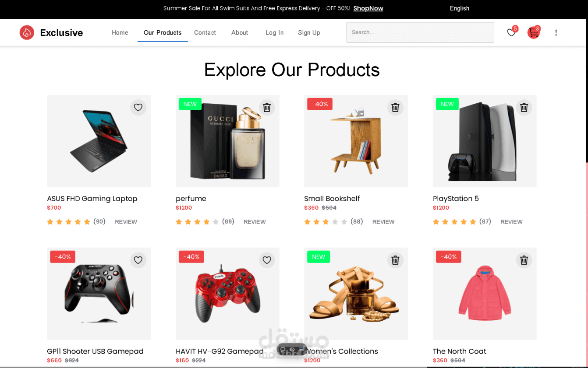Toggle heart on HAVIT HV-G92 Gamepad

(267, 260)
